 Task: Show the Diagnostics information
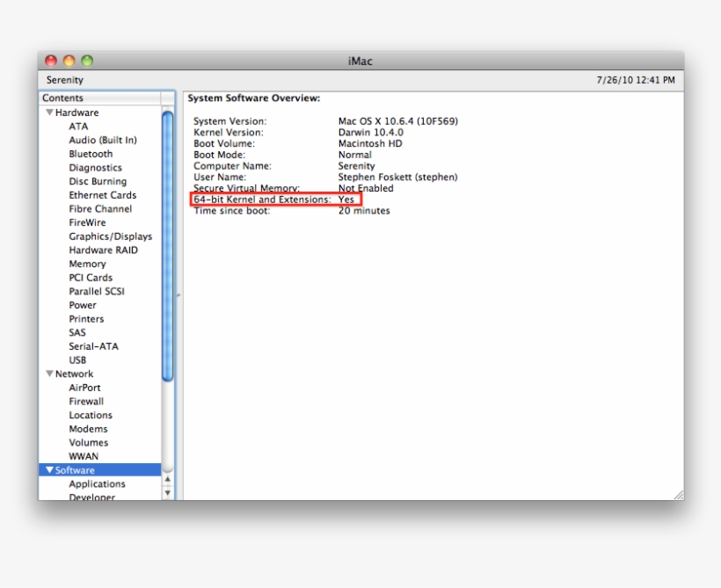95,168
